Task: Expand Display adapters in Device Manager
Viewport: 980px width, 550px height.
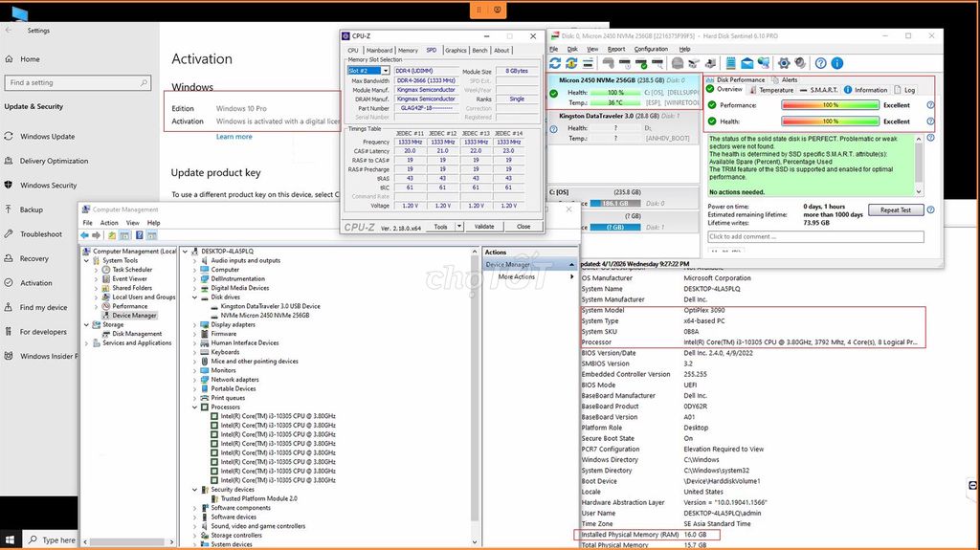Action: (195, 324)
